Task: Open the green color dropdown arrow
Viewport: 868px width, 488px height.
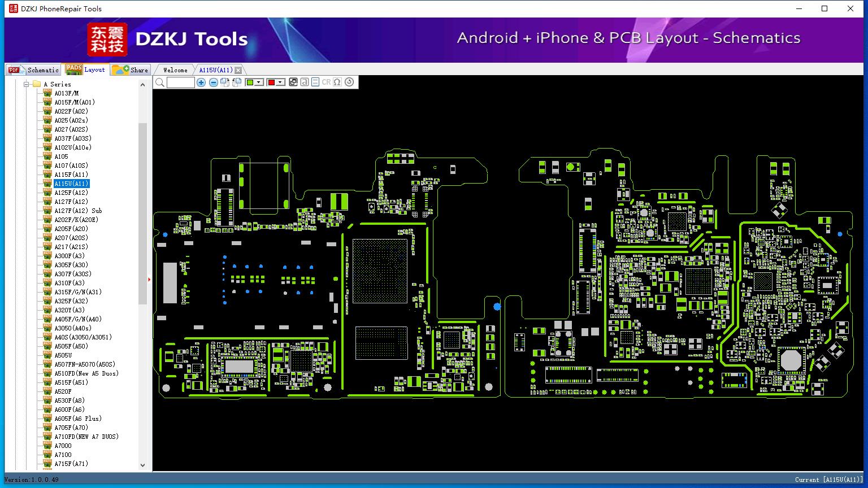Action: pyautogui.click(x=259, y=82)
